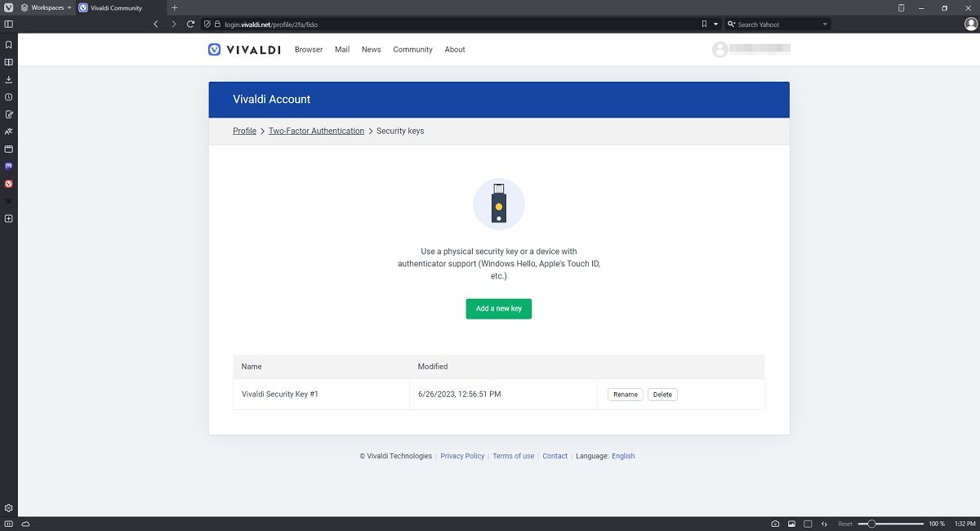Viewport: 980px width, 531px height.
Task: Click the Name column header
Action: [252, 367]
